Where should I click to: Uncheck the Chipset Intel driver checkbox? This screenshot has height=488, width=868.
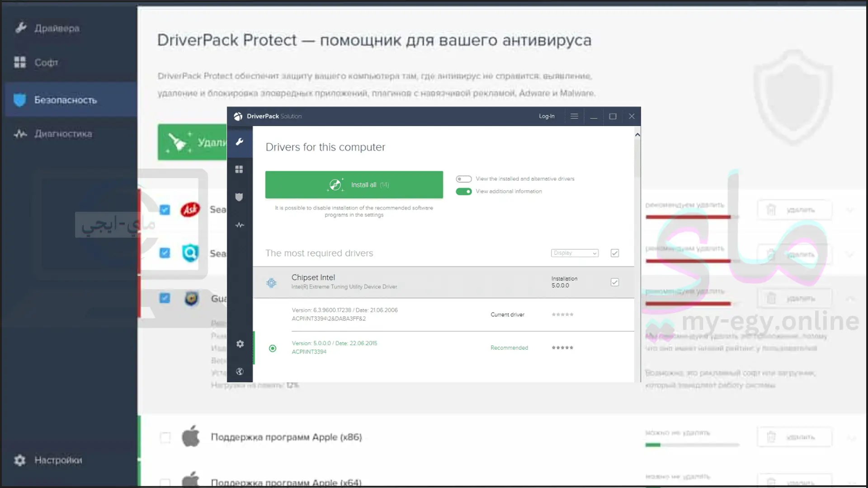pos(614,282)
